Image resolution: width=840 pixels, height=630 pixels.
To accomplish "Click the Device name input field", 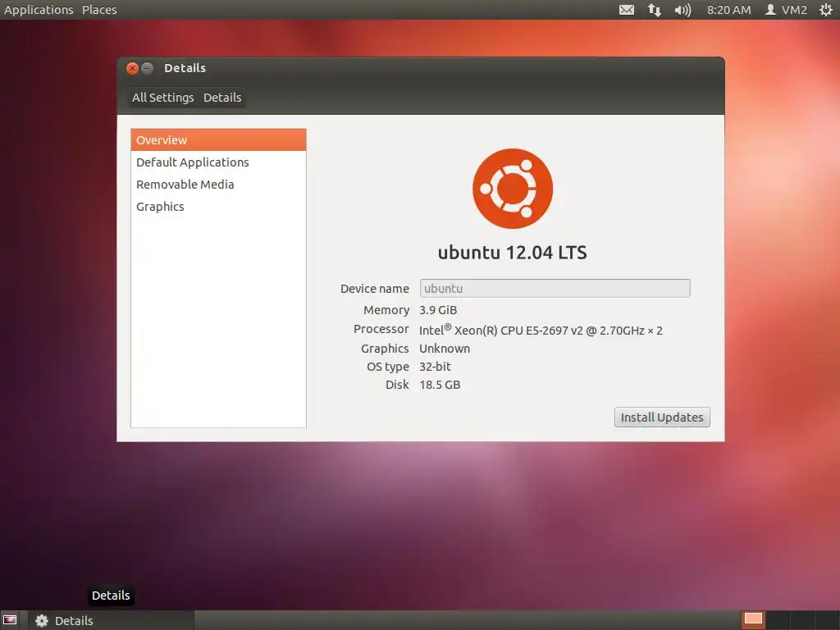I will [555, 288].
